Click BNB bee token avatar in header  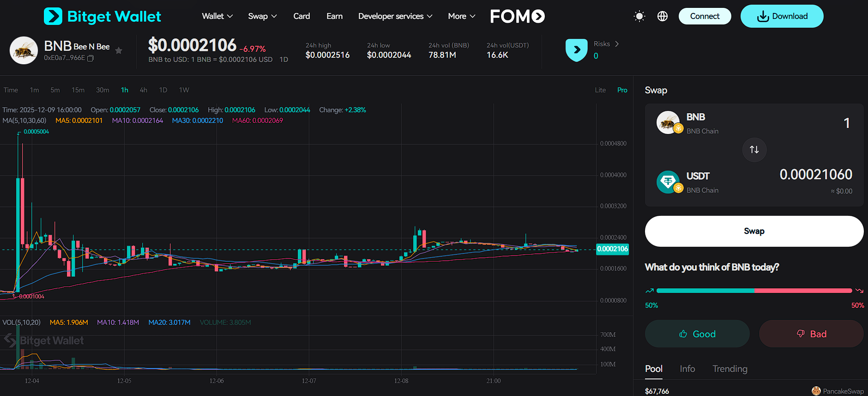click(24, 50)
